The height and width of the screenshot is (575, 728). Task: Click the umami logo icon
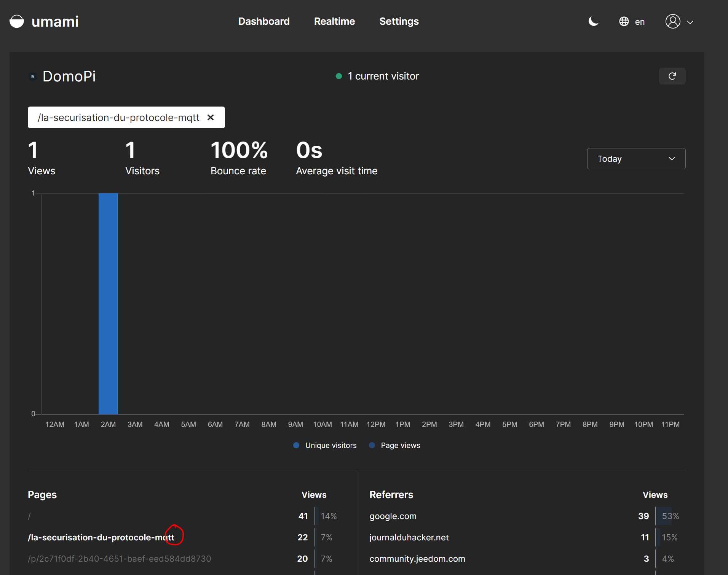click(x=17, y=21)
